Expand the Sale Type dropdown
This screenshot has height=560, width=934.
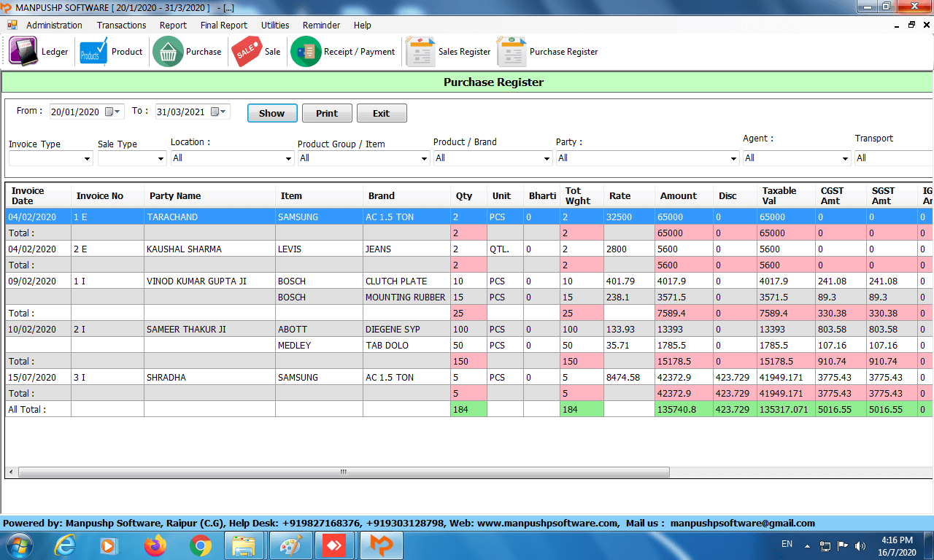click(x=161, y=158)
